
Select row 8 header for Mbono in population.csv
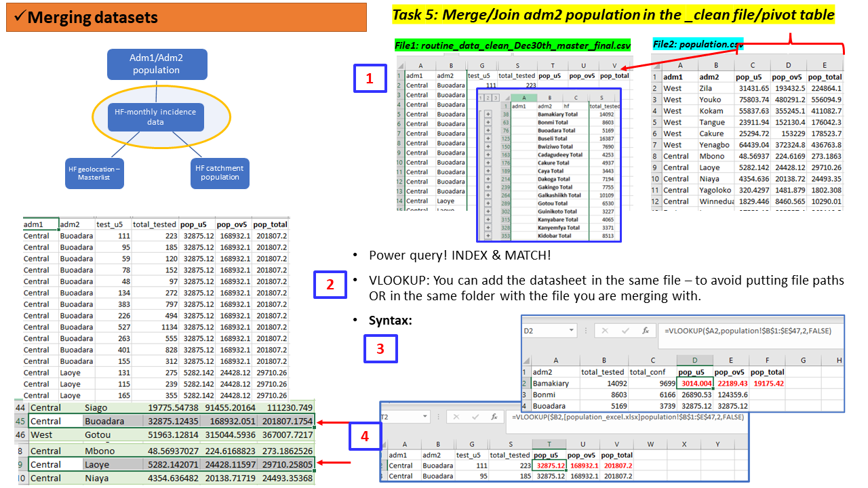pyautogui.click(x=654, y=156)
